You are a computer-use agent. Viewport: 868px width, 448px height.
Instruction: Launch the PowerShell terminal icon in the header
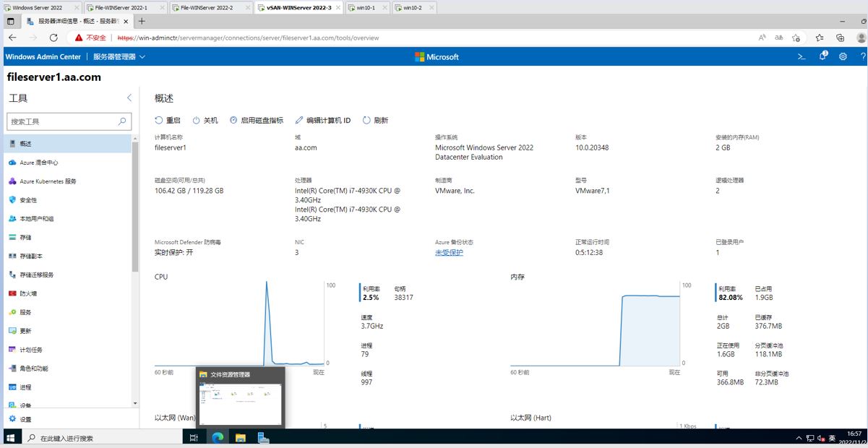(801, 56)
